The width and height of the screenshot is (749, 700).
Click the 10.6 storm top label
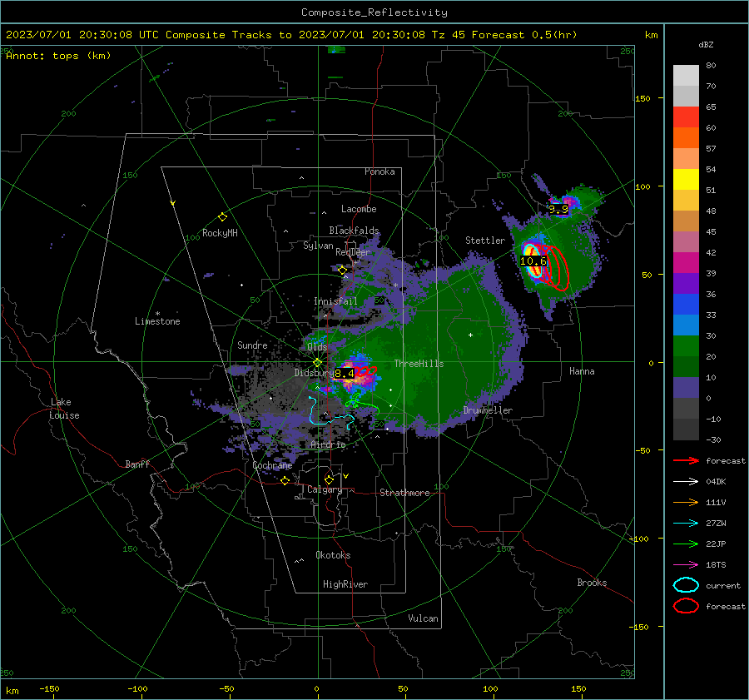(533, 261)
